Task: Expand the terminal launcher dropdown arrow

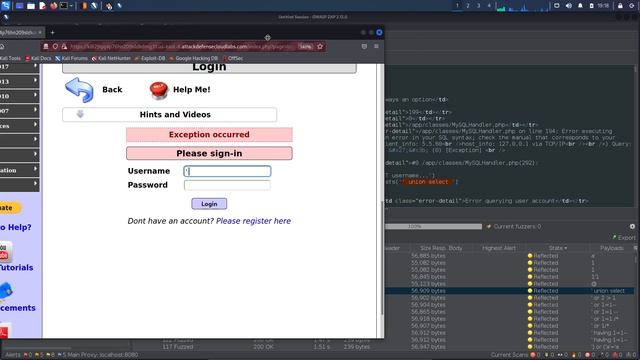Action: pos(71,6)
